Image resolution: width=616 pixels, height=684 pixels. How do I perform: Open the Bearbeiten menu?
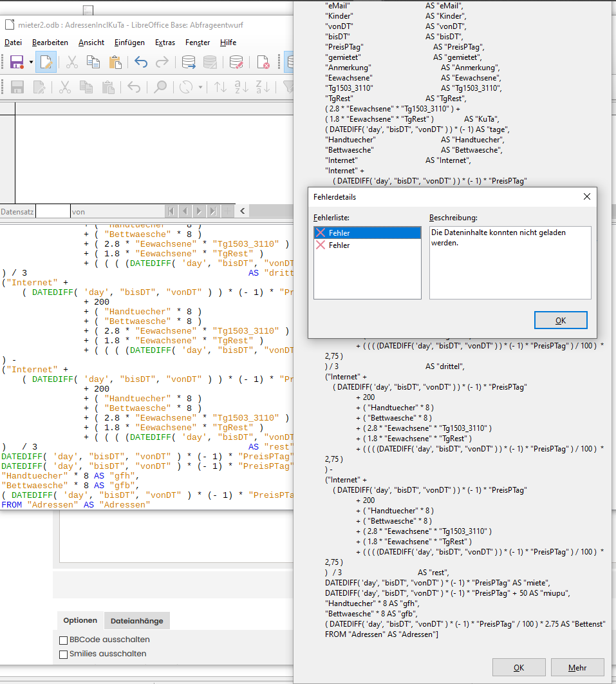(x=50, y=43)
